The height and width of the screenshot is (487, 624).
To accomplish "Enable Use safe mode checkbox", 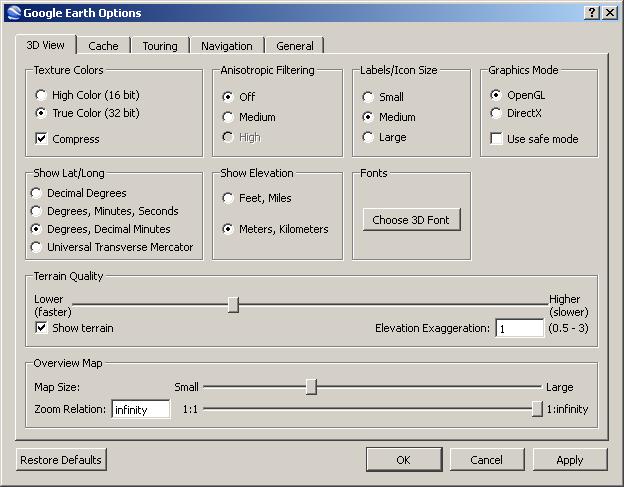I will tap(534, 139).
